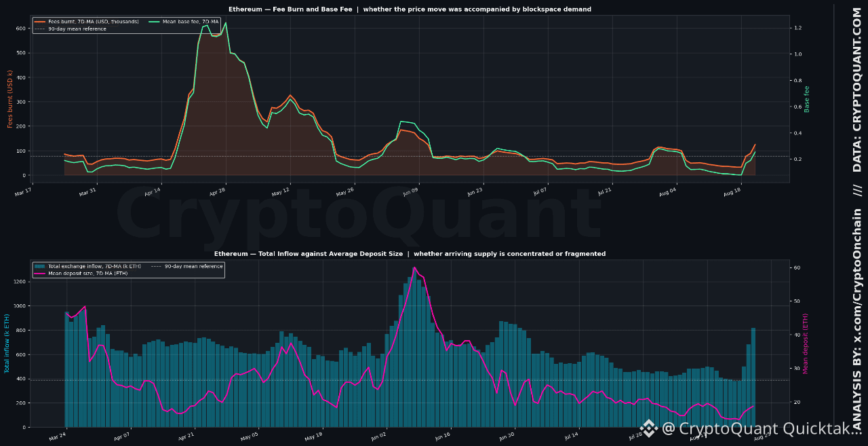Click the Total inflow (k ETH) axis label

pyautogui.click(x=7, y=343)
